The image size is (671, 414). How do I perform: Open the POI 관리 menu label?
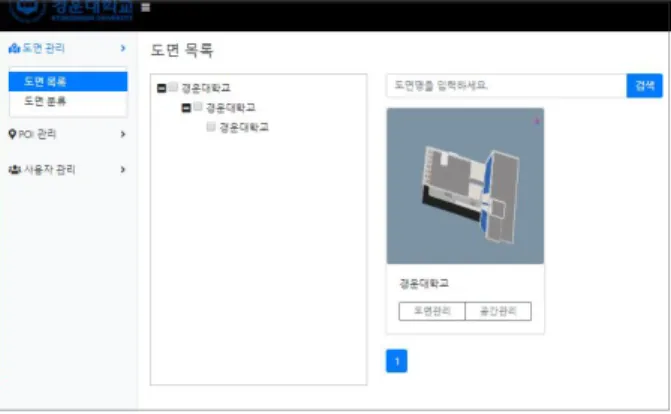(37, 134)
